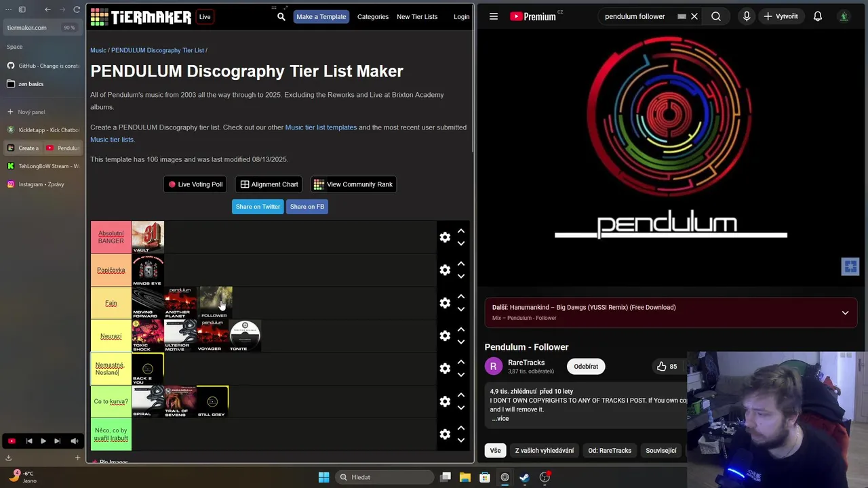Select the Pendulum YouTube split tab
The image size is (868, 488).
click(63, 148)
